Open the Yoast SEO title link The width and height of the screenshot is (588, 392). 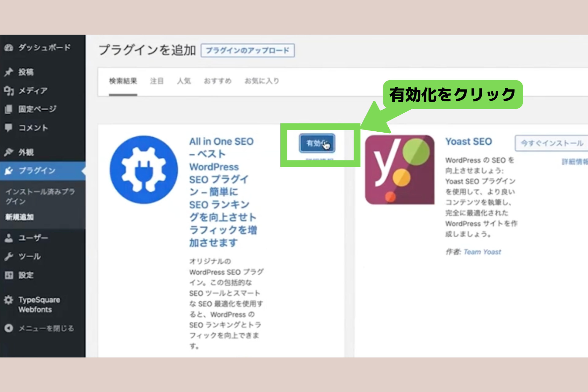click(x=469, y=141)
